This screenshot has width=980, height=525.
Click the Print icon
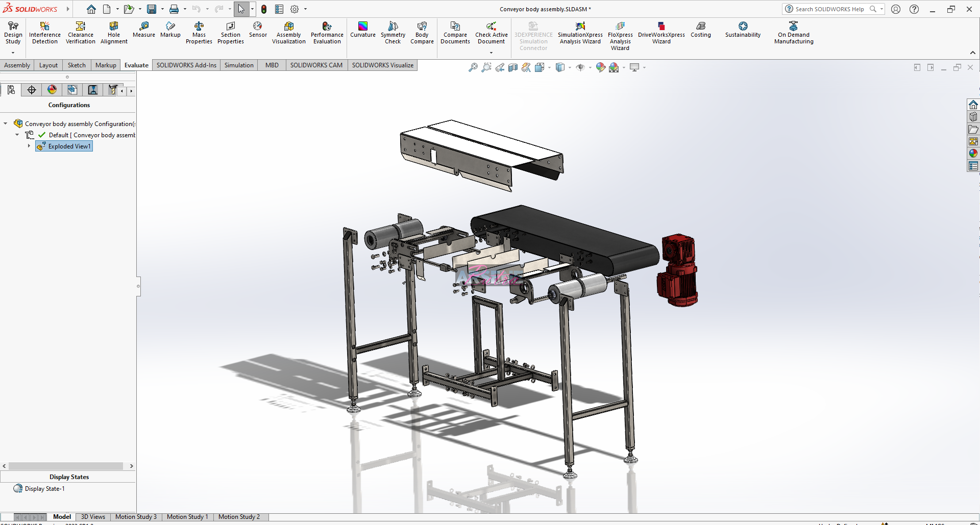174,9
